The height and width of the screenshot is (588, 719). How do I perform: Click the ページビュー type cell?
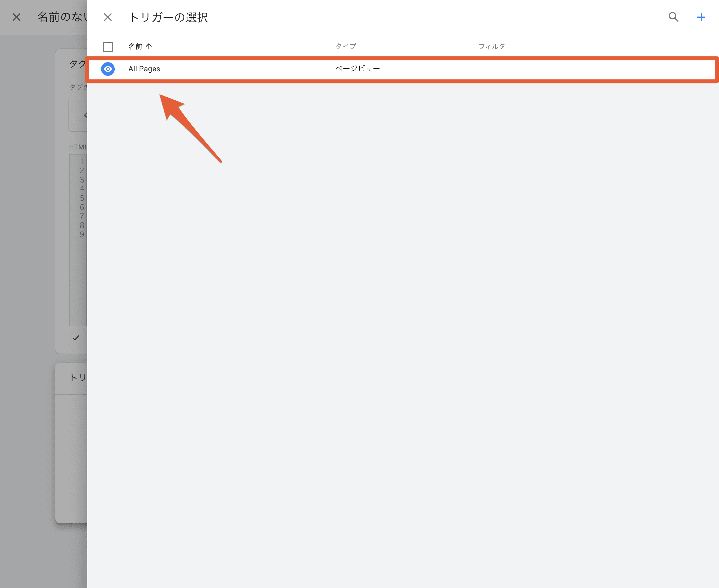click(x=358, y=69)
